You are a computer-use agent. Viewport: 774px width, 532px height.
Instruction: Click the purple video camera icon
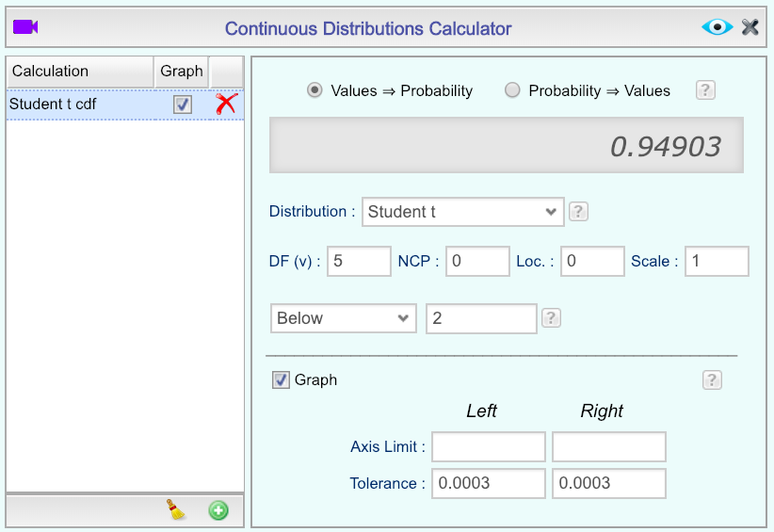(25, 27)
